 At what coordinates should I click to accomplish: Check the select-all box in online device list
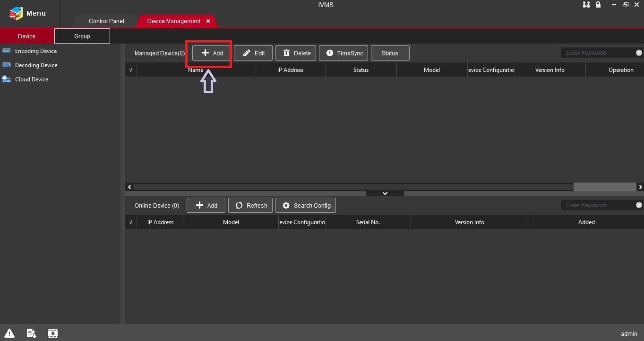coord(130,222)
